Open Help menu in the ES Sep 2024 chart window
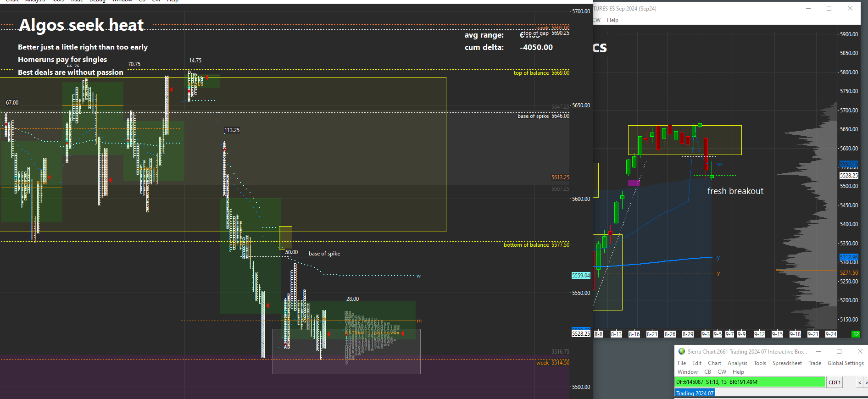The height and width of the screenshot is (399, 868). (x=612, y=20)
